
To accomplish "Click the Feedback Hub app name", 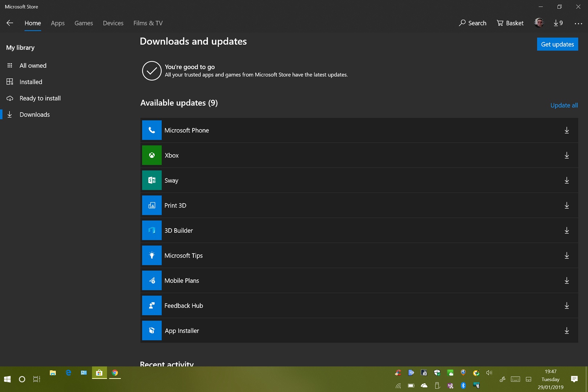I will 184,306.
